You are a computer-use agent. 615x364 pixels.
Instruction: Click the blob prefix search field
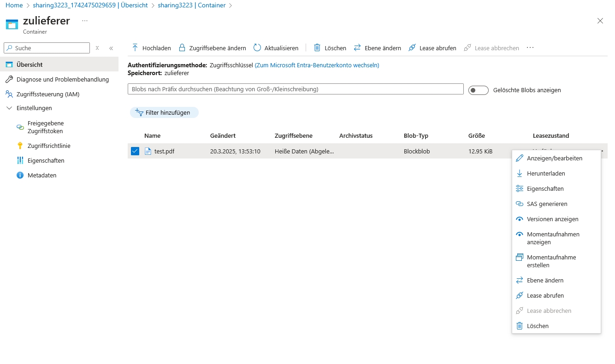[x=295, y=89]
